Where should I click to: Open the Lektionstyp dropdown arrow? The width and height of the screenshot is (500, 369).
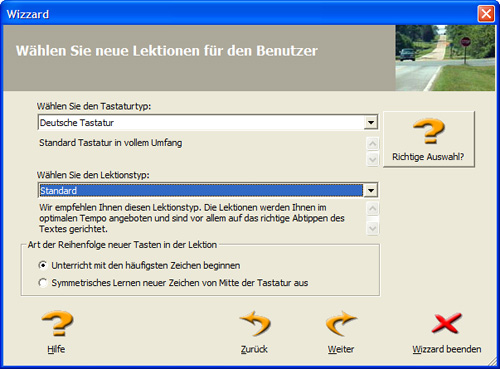[371, 191]
